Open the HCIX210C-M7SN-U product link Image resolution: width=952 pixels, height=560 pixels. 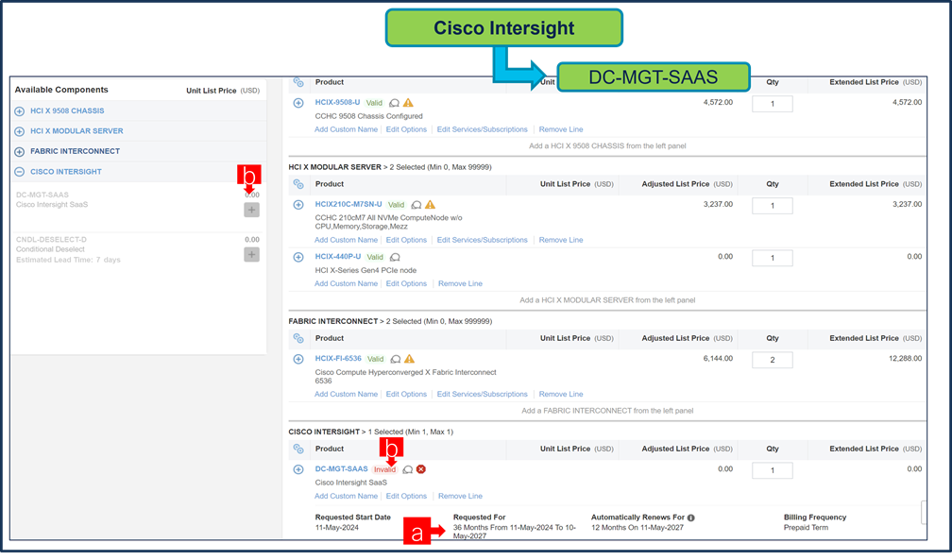coord(348,205)
